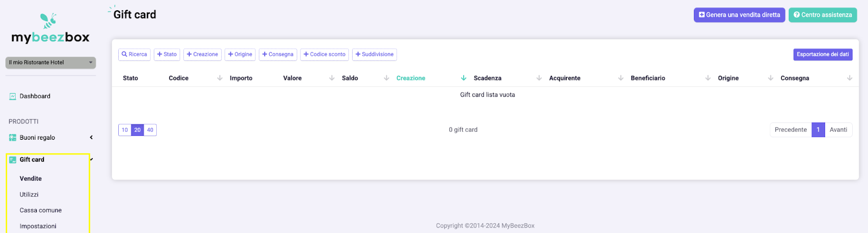Click Genera una vendita diretta button
Screen dimensions: 868x233
pyautogui.click(x=739, y=15)
